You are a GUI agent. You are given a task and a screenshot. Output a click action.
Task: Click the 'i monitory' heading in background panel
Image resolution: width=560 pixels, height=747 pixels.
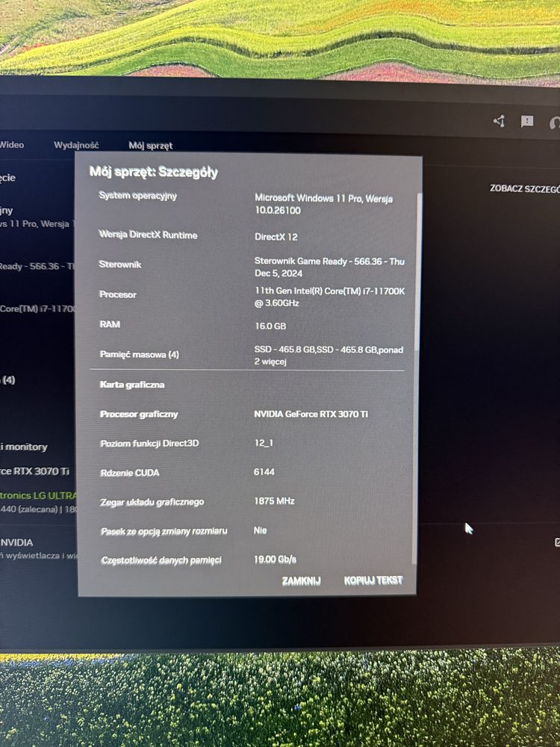tap(24, 447)
